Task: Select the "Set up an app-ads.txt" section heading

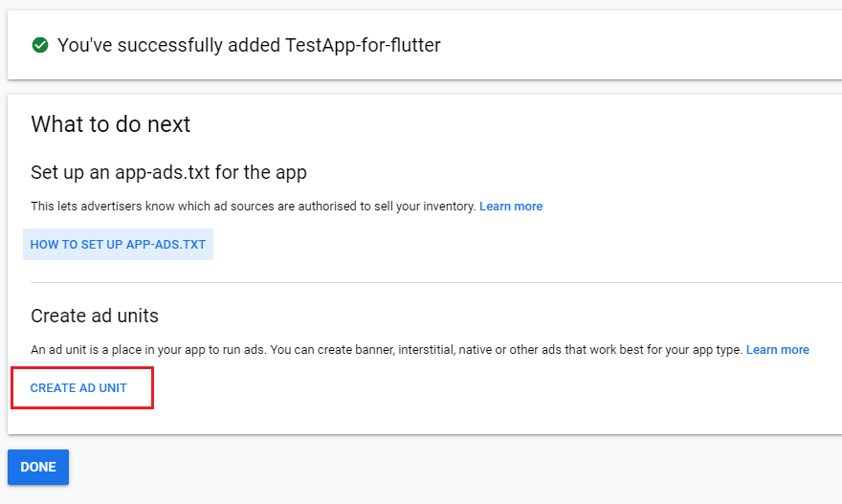Action: tap(168, 172)
